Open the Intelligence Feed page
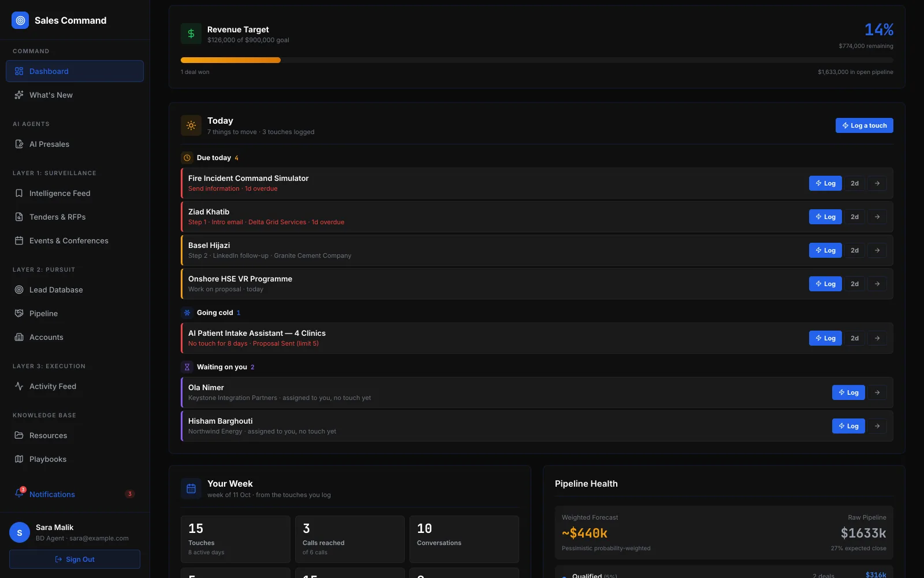924x578 pixels. (74, 193)
